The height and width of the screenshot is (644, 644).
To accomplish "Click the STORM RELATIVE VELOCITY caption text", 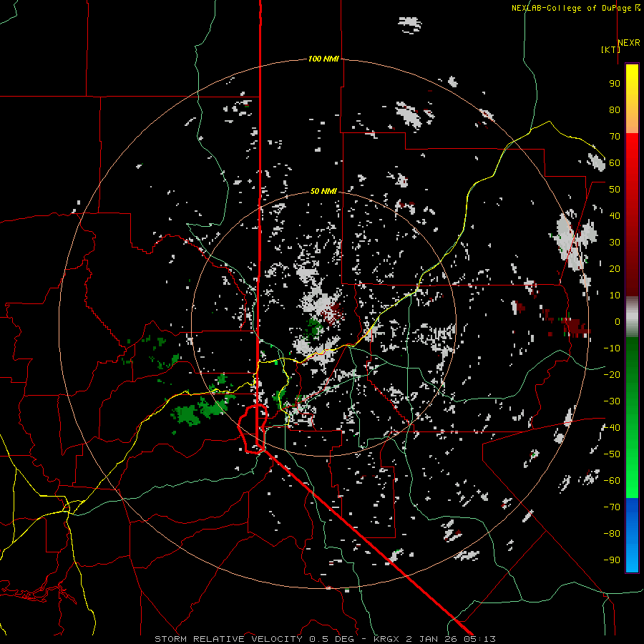I will click(228, 639).
